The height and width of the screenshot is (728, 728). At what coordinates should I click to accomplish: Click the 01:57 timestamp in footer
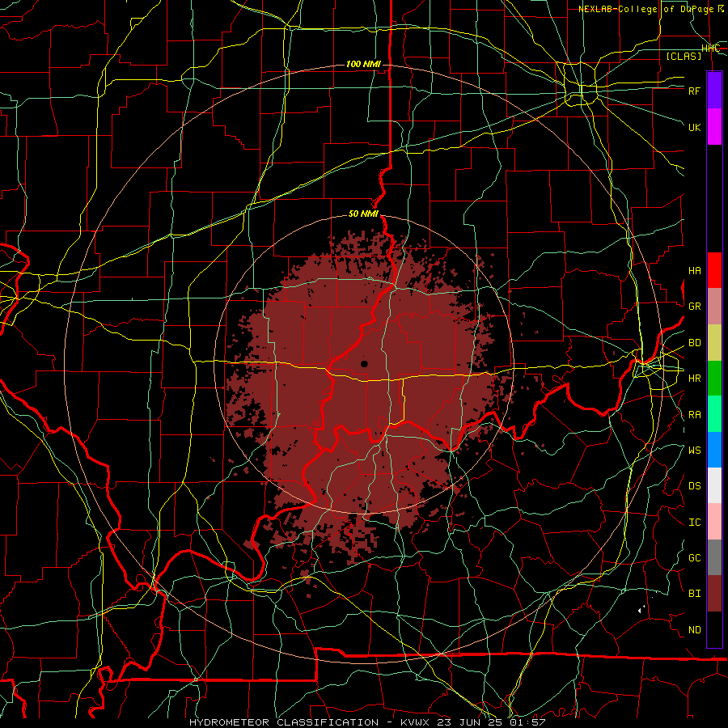[527, 722]
